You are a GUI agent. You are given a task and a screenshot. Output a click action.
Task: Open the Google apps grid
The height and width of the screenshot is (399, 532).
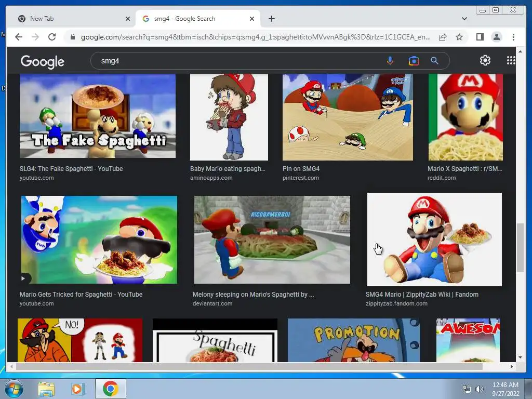[x=511, y=60]
